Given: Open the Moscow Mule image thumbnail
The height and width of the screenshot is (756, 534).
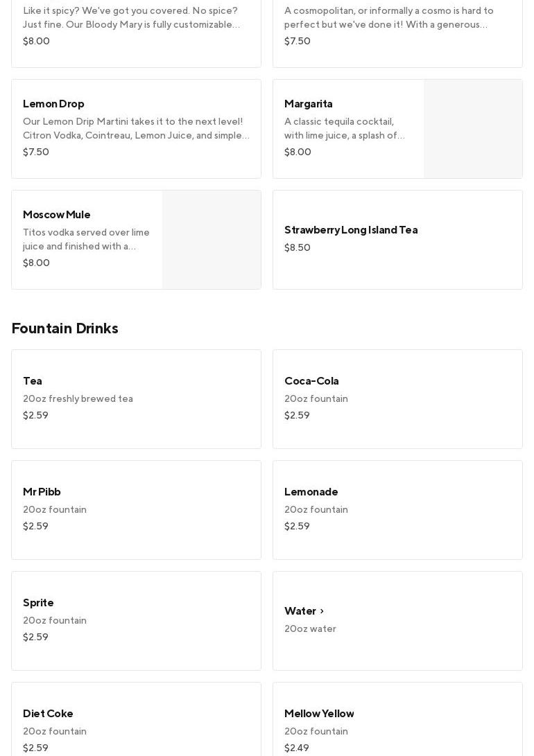Looking at the screenshot, I should coord(212,240).
